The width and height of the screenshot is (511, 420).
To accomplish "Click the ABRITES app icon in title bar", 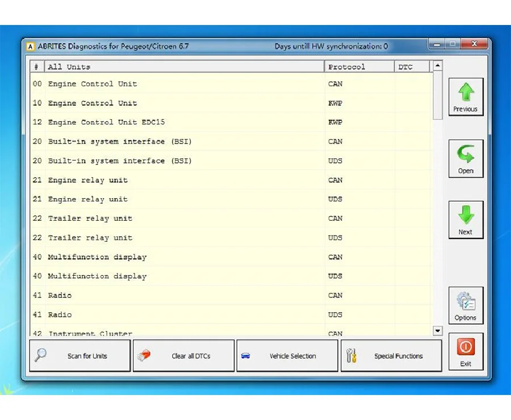I will pos(30,47).
